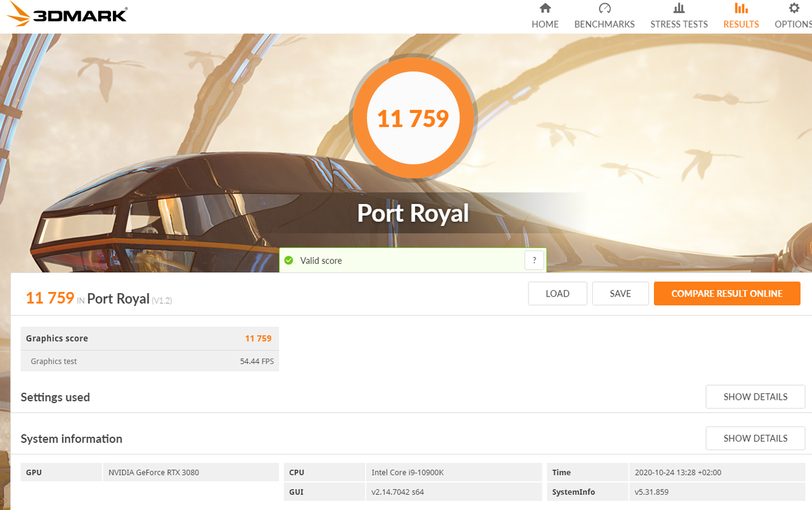Viewport: 812px width, 510px height.
Task: Click the large 11 759 score circle
Action: coord(413,119)
